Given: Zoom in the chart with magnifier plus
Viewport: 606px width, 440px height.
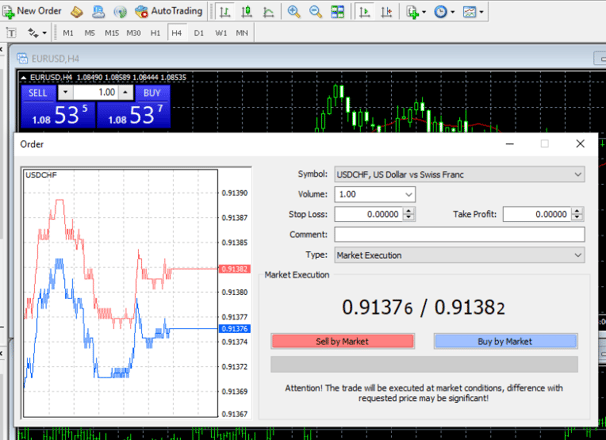Looking at the screenshot, I should 294,12.
